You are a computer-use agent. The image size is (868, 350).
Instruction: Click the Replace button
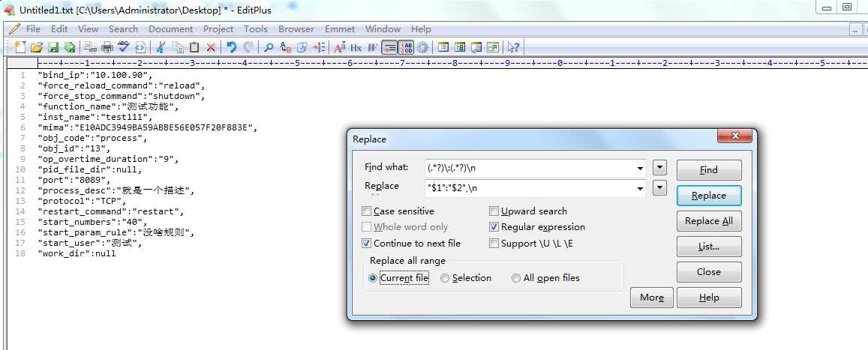tap(708, 195)
